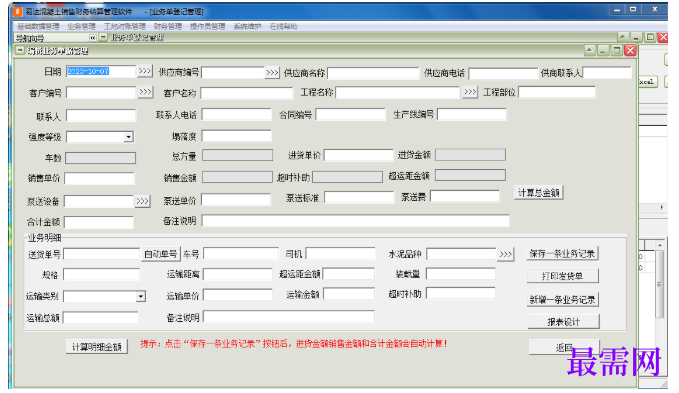Click the 客户编号 input field

101,93
